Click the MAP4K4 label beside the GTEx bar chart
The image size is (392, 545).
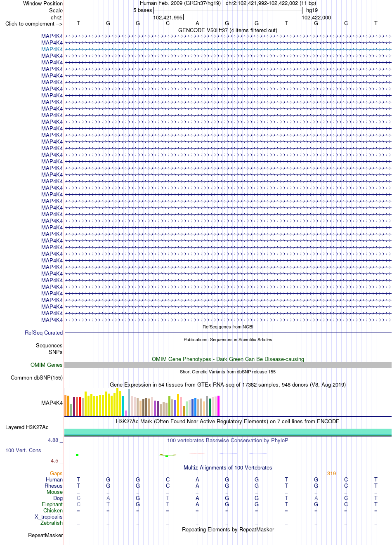click(52, 403)
